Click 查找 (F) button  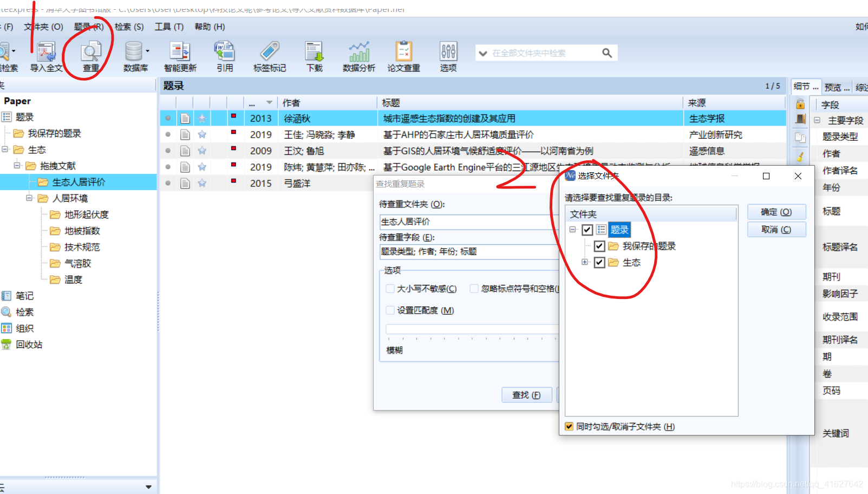[526, 395]
